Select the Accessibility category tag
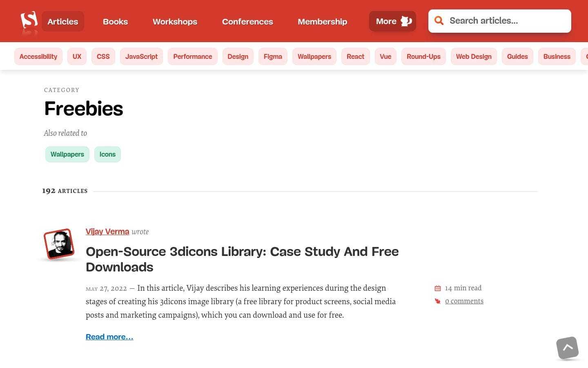This screenshot has height=368, width=588. click(x=38, y=56)
